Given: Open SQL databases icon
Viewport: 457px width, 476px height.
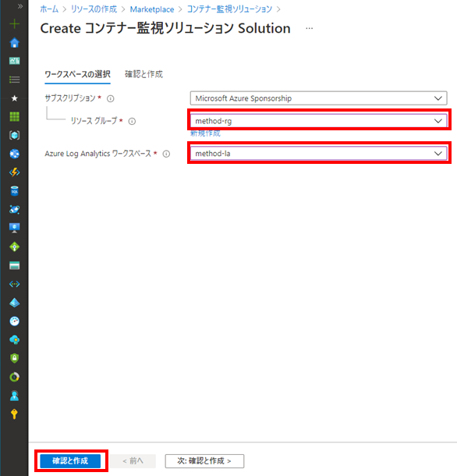Looking at the screenshot, I should click(x=15, y=191).
